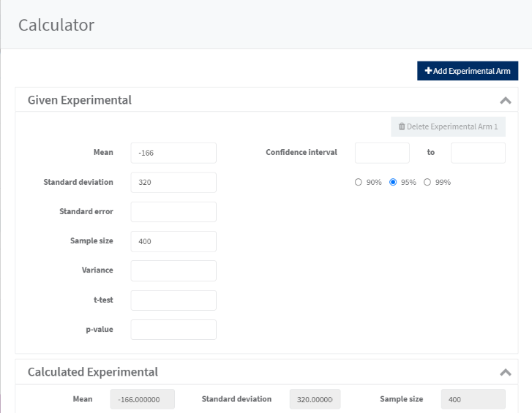Click the confidence interval lower bound field

(382, 153)
